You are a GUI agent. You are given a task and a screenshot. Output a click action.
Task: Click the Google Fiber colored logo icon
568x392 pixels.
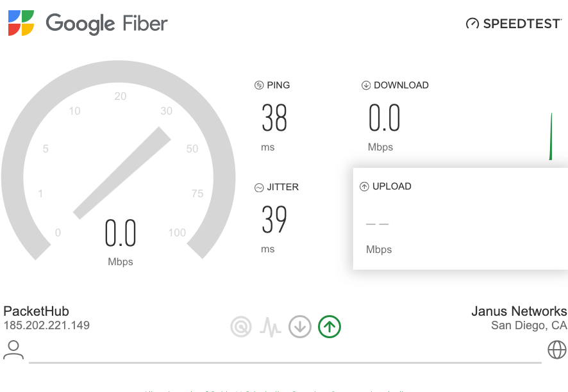point(21,23)
